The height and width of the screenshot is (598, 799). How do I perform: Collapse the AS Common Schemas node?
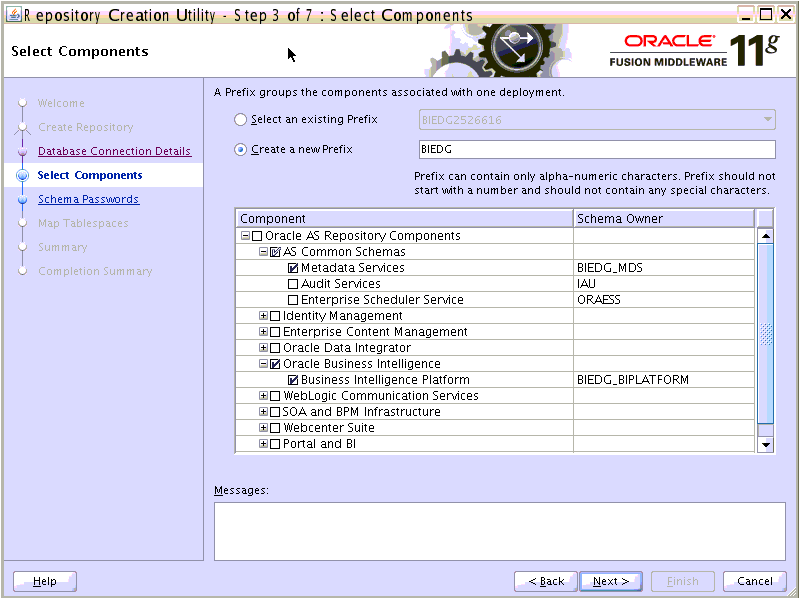click(x=263, y=252)
